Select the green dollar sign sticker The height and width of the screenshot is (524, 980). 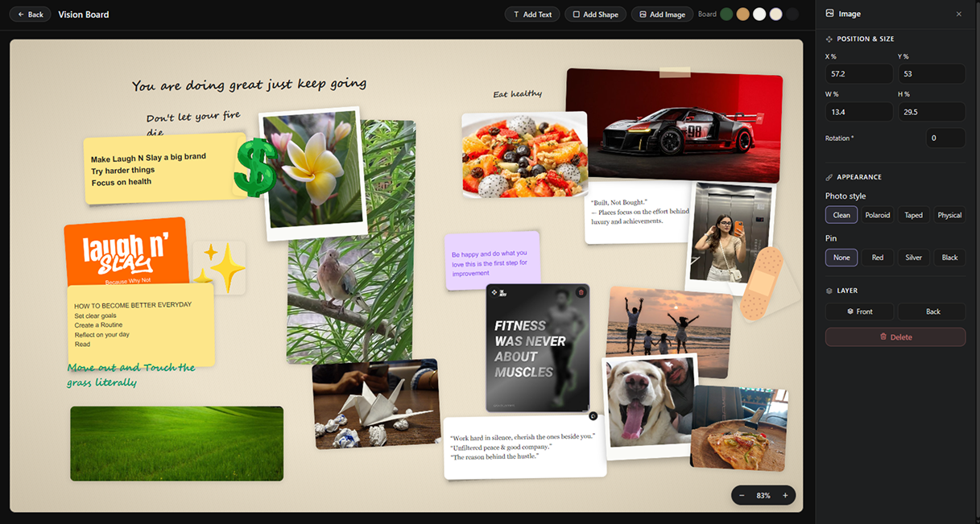point(255,167)
